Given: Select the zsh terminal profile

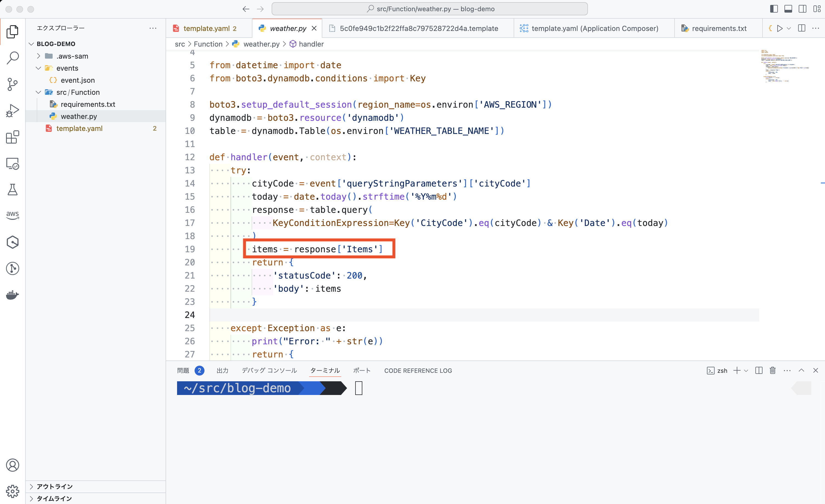Looking at the screenshot, I should (x=717, y=371).
